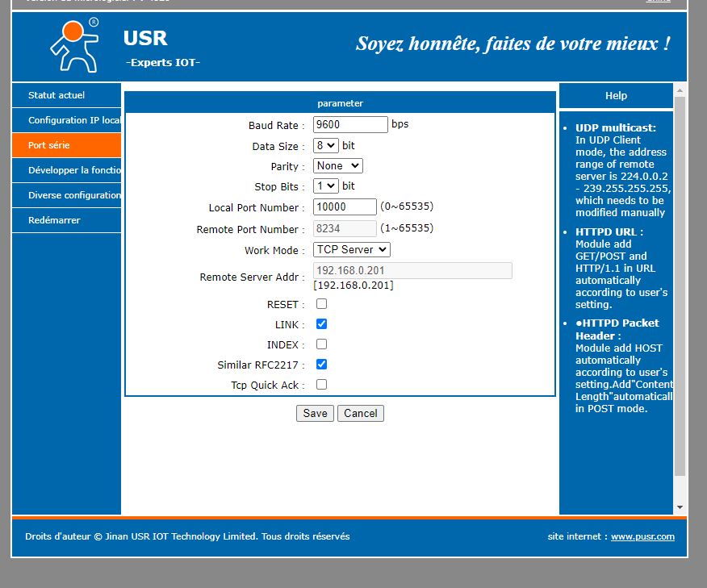Click the (1~65535) range hint

click(407, 228)
